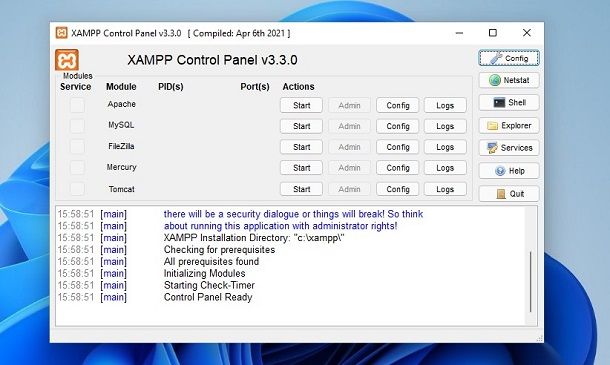This screenshot has height=365, width=610.
Task: Click the Admin button in the Mercury row
Action: [349, 168]
